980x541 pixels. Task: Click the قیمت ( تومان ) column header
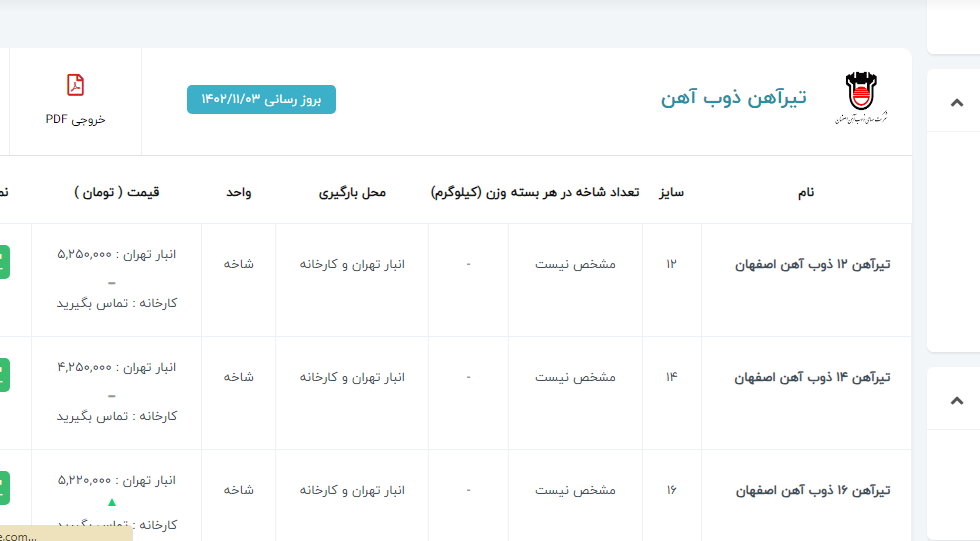pyautogui.click(x=116, y=192)
